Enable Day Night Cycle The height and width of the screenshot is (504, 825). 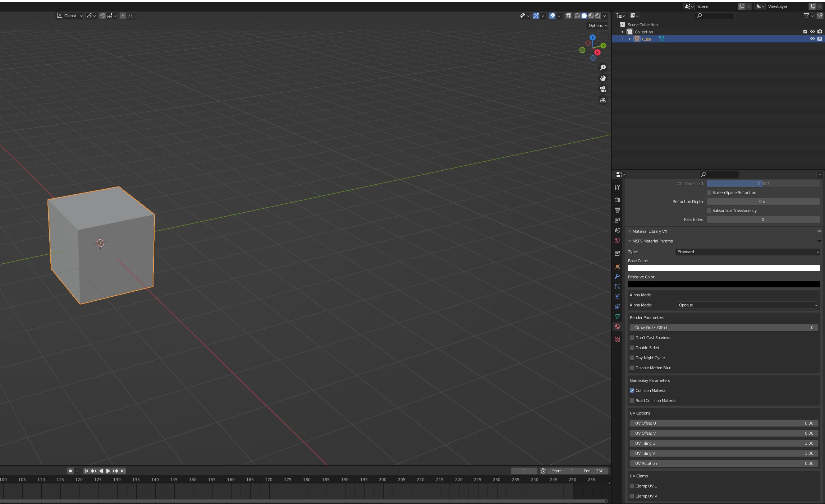632,358
